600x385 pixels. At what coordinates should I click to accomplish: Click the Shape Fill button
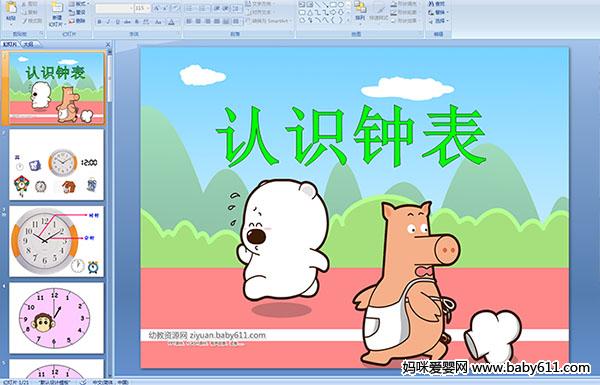[404, 4]
